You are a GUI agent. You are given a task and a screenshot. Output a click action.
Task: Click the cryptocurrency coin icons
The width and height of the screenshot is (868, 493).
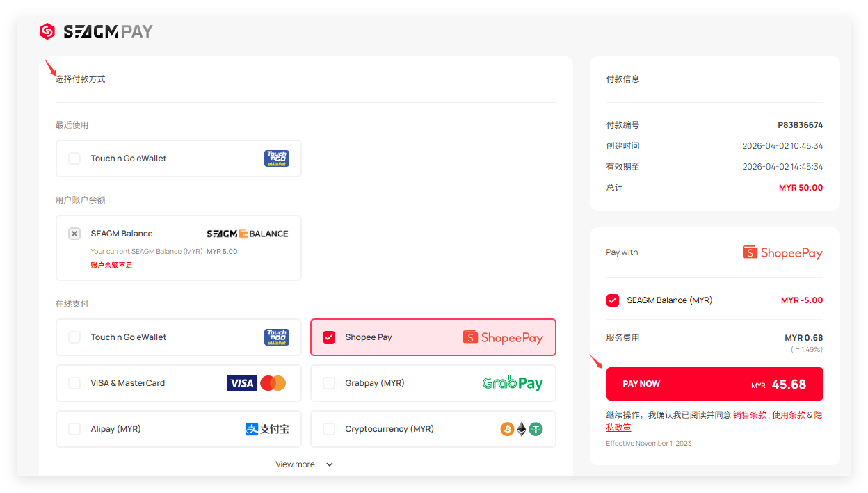(x=521, y=429)
